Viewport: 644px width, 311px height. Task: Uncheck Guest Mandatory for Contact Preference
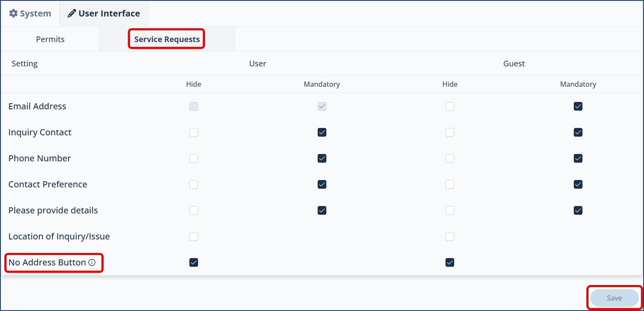578,184
